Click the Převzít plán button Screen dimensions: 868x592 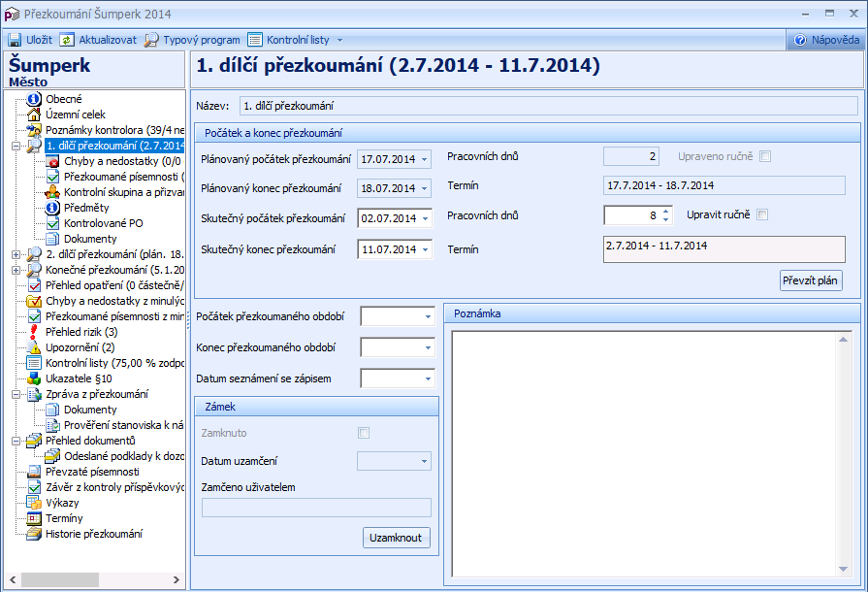(x=811, y=280)
